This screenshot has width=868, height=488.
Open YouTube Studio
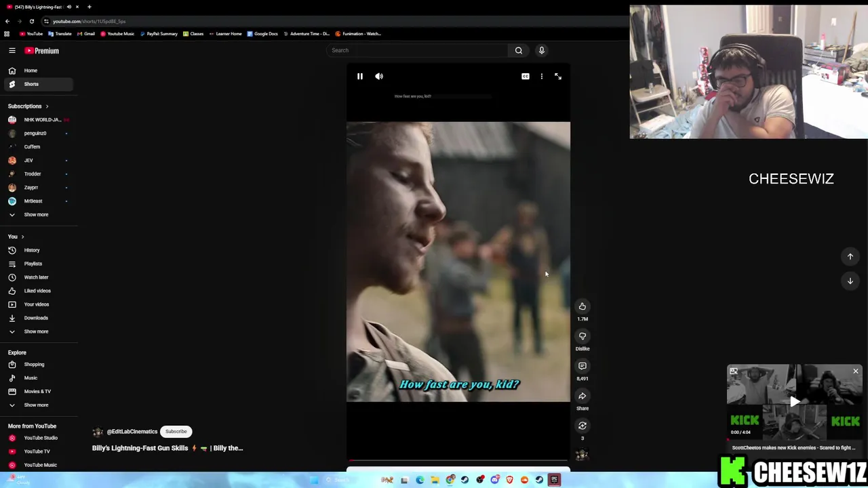click(x=39, y=438)
